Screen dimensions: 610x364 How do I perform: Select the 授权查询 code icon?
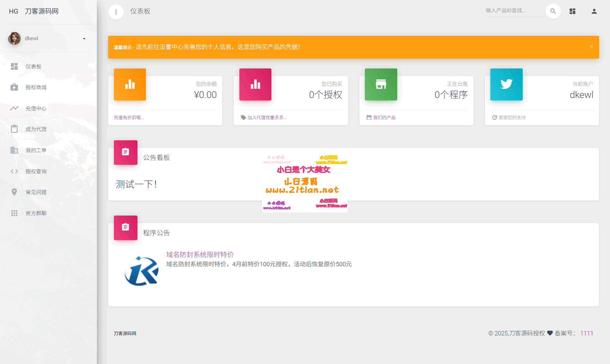coord(14,171)
